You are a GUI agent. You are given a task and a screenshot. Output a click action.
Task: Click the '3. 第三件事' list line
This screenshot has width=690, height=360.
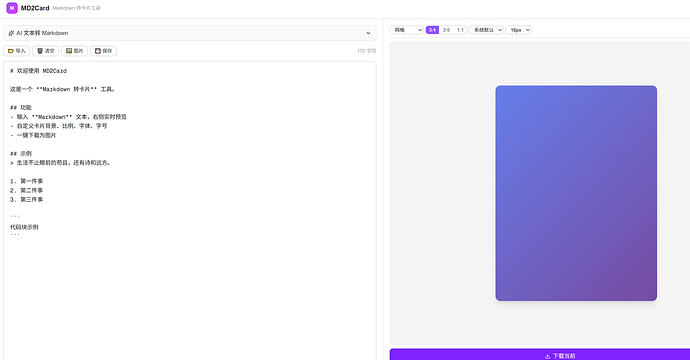(26, 199)
